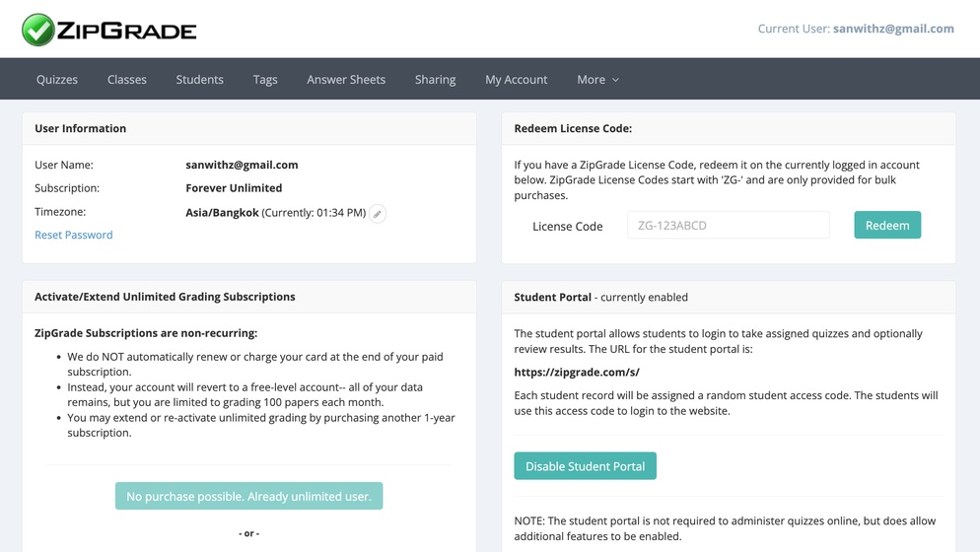Click the 'User Name:' label
The width and height of the screenshot is (980, 552).
[x=64, y=165]
